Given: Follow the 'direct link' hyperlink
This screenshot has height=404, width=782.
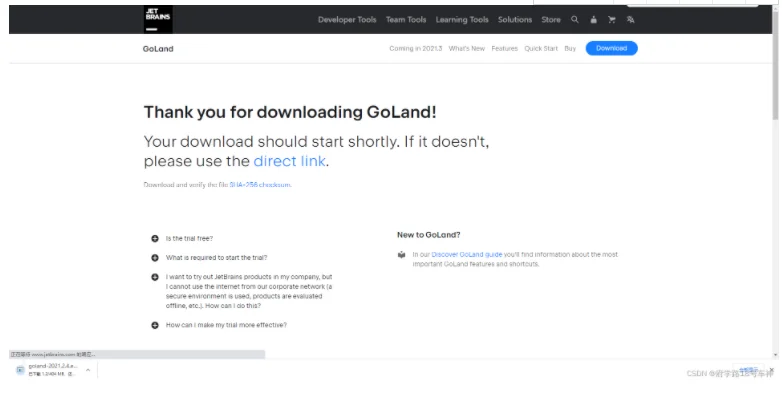Looking at the screenshot, I should pos(289,161).
